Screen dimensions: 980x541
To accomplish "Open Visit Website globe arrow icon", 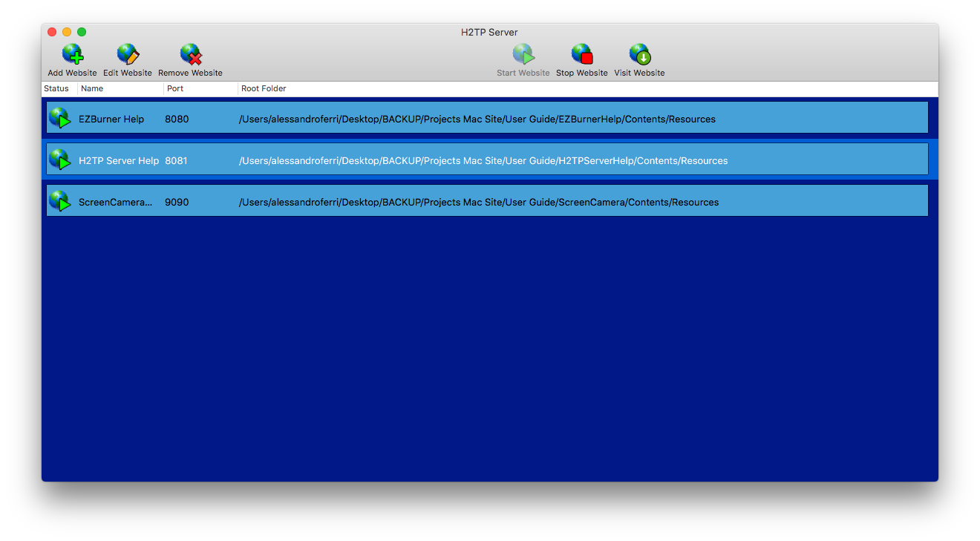I will click(639, 55).
